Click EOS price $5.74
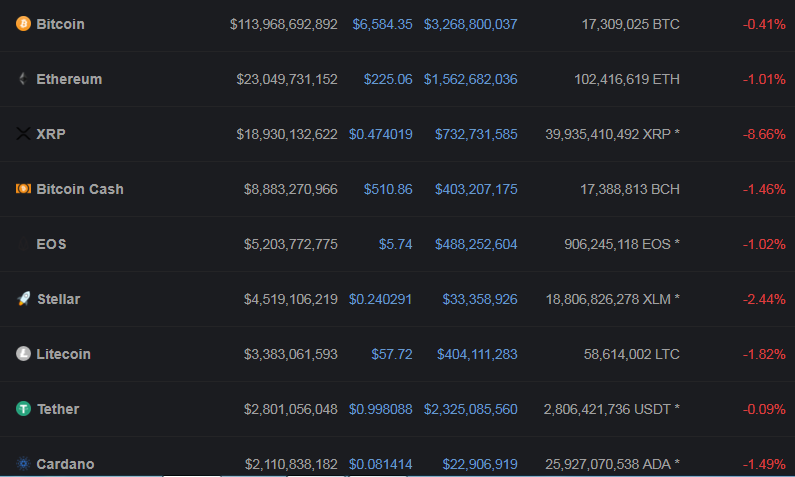Image resolution: width=795 pixels, height=477 pixels. coord(395,244)
